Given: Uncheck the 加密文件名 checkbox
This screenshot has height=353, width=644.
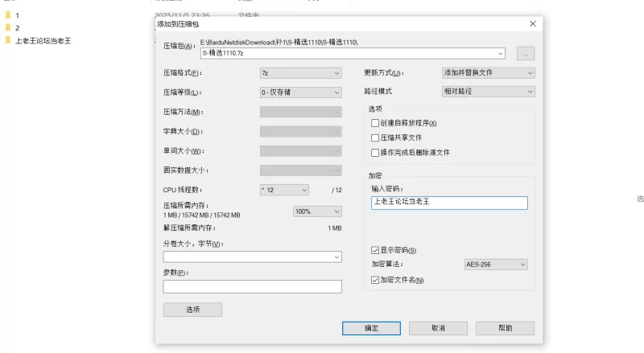Looking at the screenshot, I should coord(375,280).
